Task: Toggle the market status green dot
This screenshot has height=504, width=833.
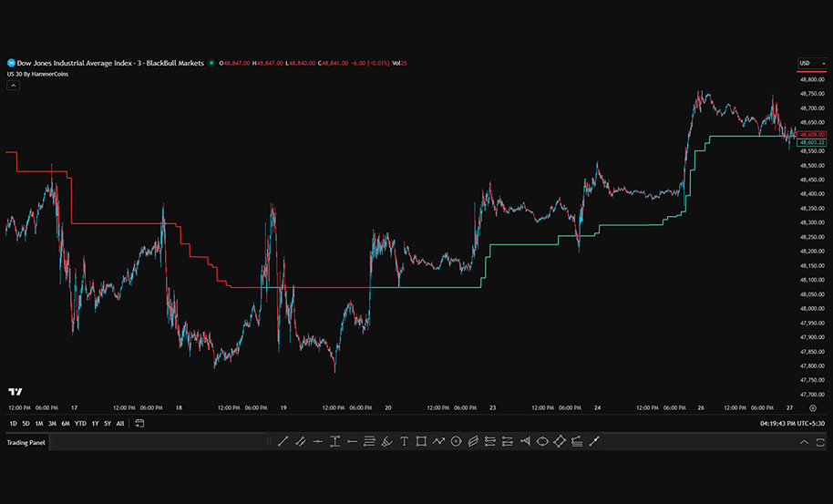Action: pos(211,63)
